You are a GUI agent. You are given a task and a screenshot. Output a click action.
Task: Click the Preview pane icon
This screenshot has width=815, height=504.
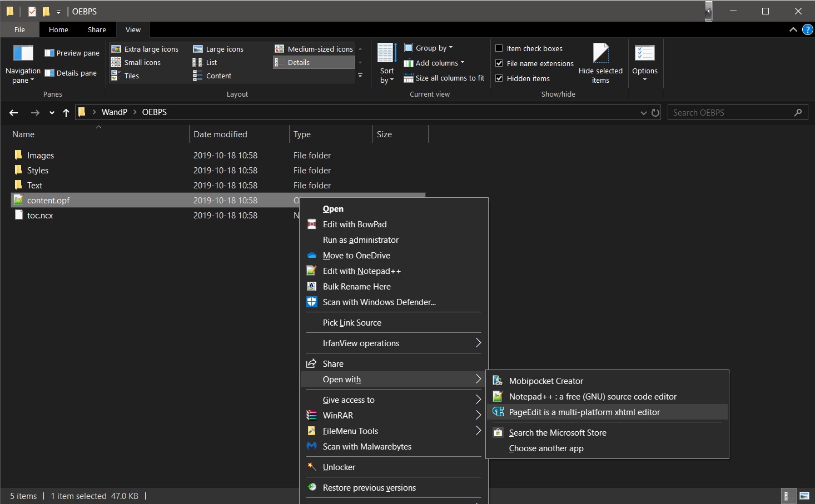49,53
